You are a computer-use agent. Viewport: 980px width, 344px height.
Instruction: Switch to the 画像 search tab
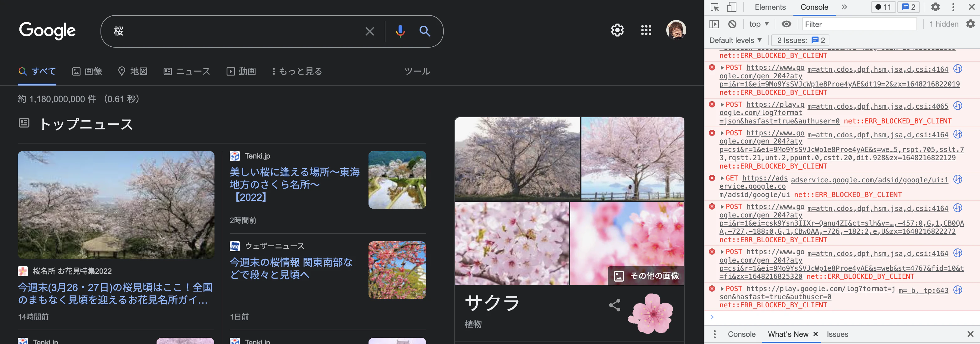point(87,71)
